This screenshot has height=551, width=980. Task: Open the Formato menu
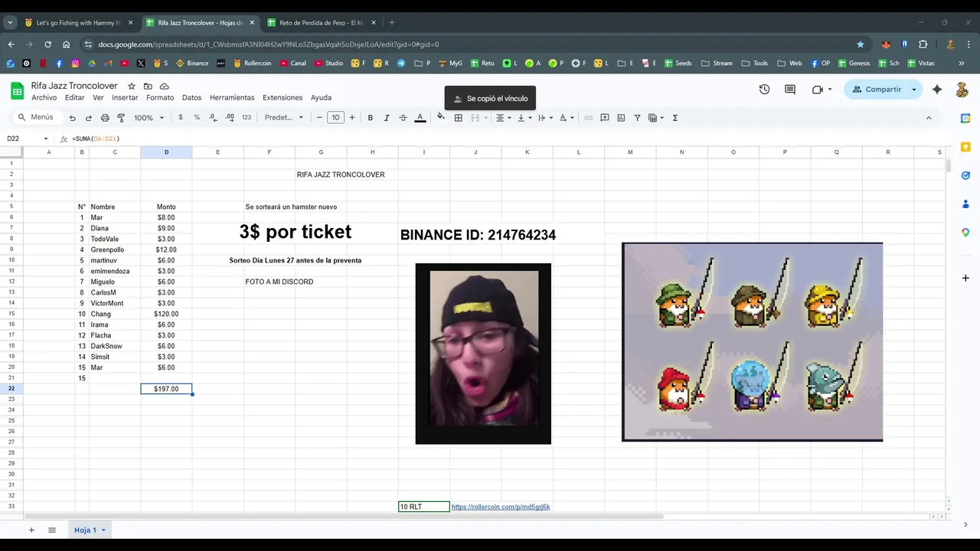pyautogui.click(x=160, y=98)
